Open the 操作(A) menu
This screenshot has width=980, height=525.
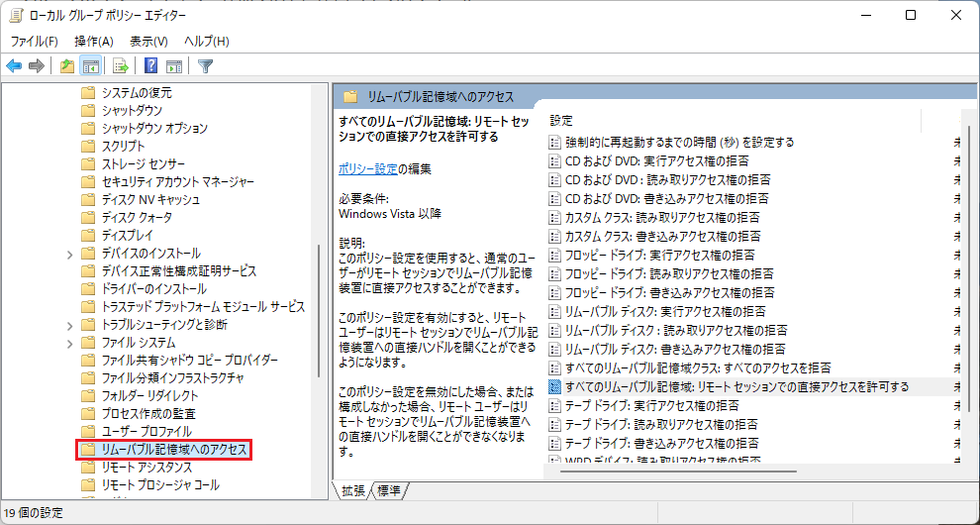(93, 41)
